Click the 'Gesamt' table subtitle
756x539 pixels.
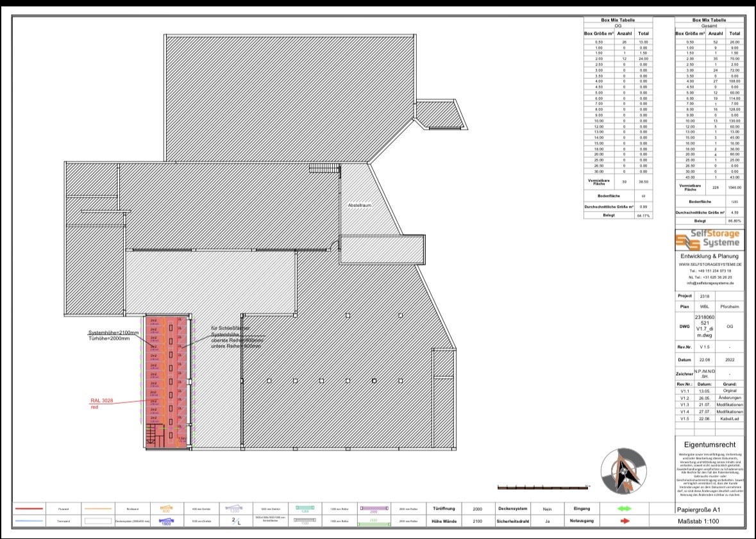point(709,26)
